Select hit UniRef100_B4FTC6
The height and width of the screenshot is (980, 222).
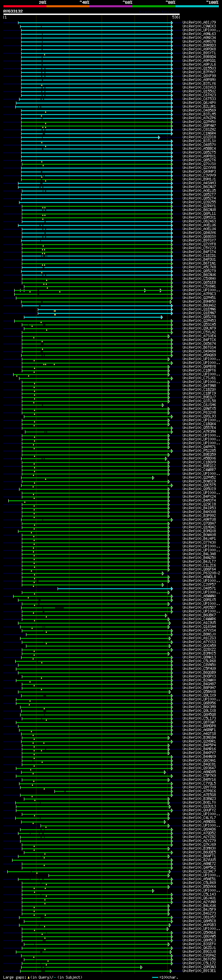199,340
